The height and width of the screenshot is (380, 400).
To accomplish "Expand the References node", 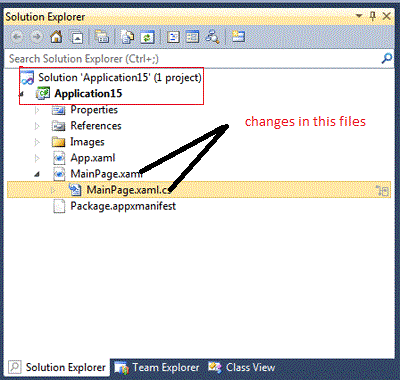I will (x=37, y=126).
